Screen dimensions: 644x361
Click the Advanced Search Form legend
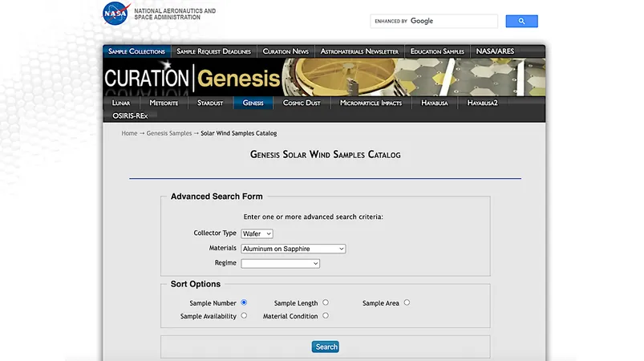217,197
